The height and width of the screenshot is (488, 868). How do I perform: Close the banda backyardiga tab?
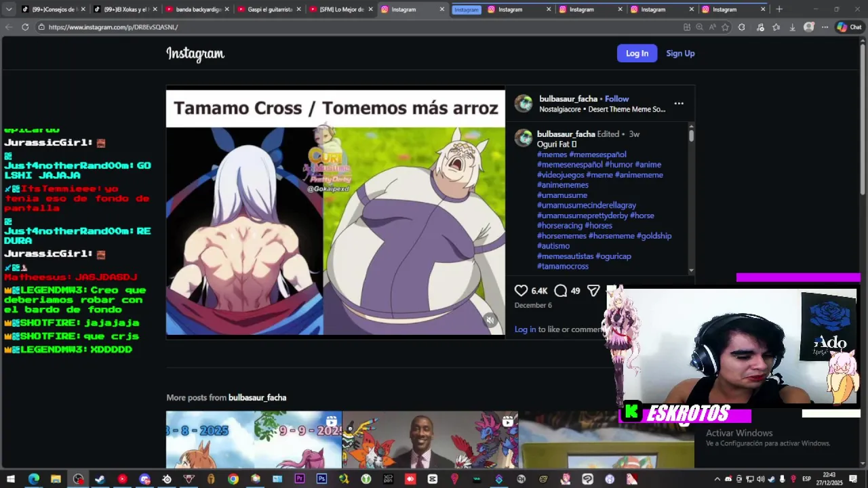[x=226, y=9]
